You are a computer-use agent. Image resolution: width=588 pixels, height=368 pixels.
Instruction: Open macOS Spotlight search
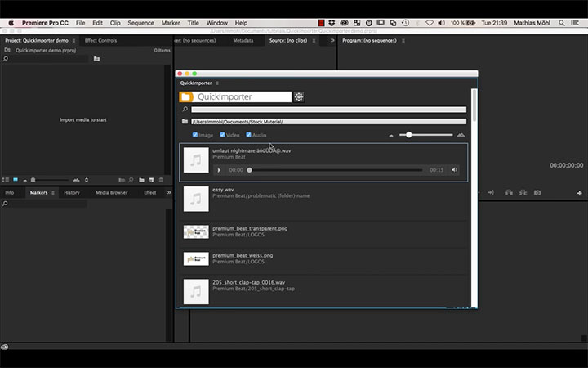coord(562,23)
